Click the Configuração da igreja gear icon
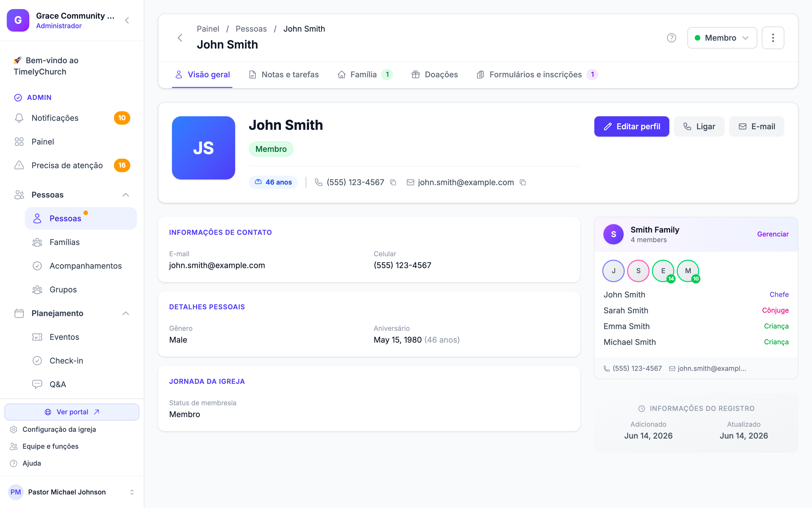The height and width of the screenshot is (508, 812). pos(14,429)
